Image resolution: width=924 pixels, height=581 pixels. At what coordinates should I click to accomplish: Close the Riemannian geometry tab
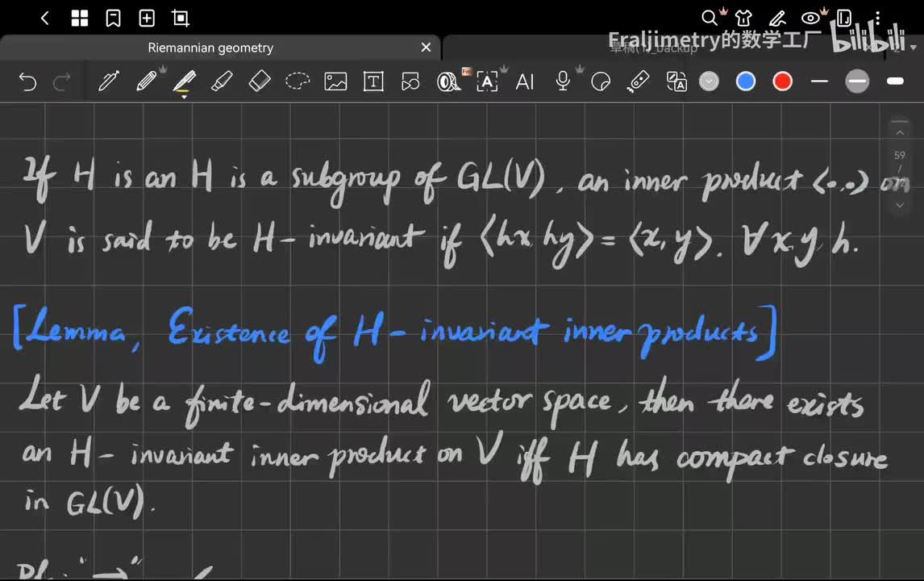click(x=426, y=47)
